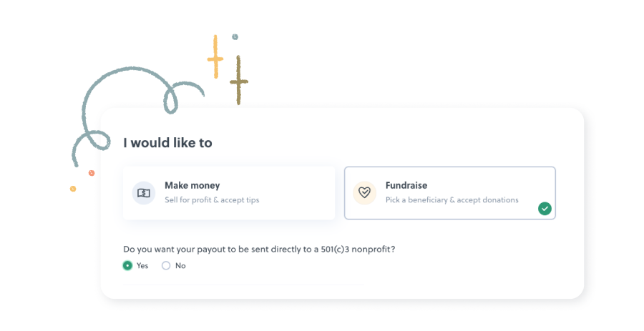Select the Yes radio button
644x331 pixels.
127,265
